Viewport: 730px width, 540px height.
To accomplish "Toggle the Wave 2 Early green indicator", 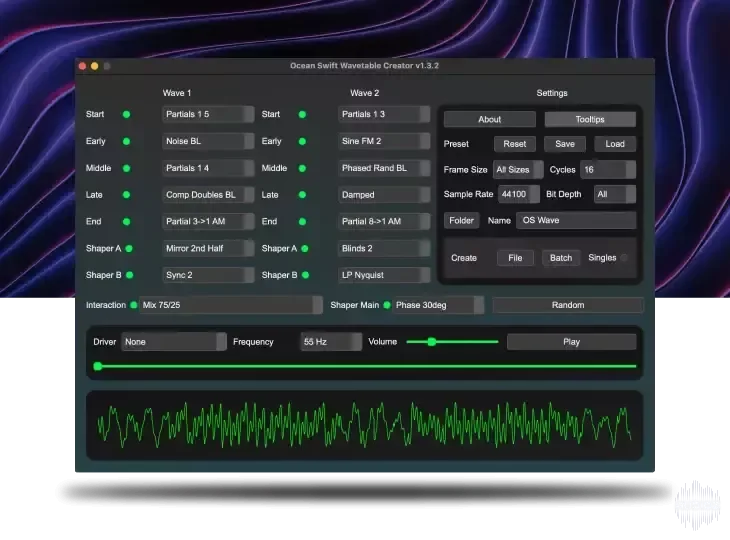I will [302, 142].
